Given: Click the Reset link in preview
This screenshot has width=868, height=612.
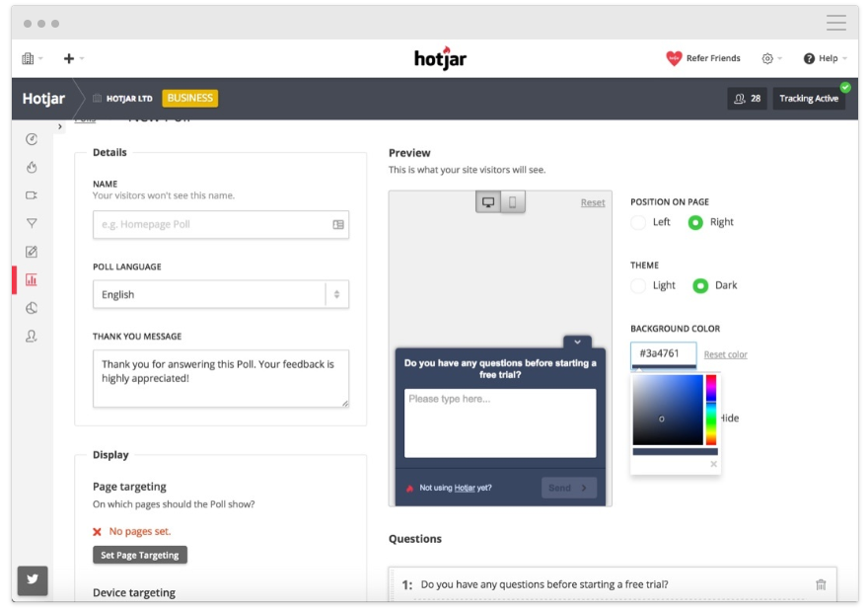Looking at the screenshot, I should 593,202.
